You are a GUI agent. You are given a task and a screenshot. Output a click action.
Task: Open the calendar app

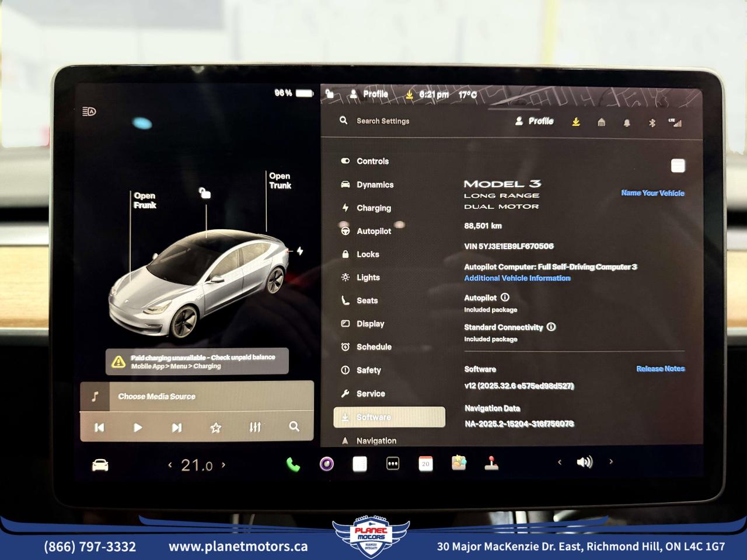point(425,464)
